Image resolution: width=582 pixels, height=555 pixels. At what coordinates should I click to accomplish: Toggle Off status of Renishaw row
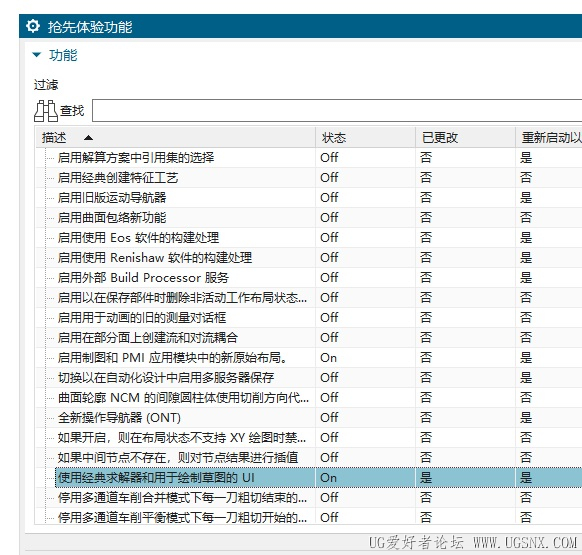pos(329,258)
